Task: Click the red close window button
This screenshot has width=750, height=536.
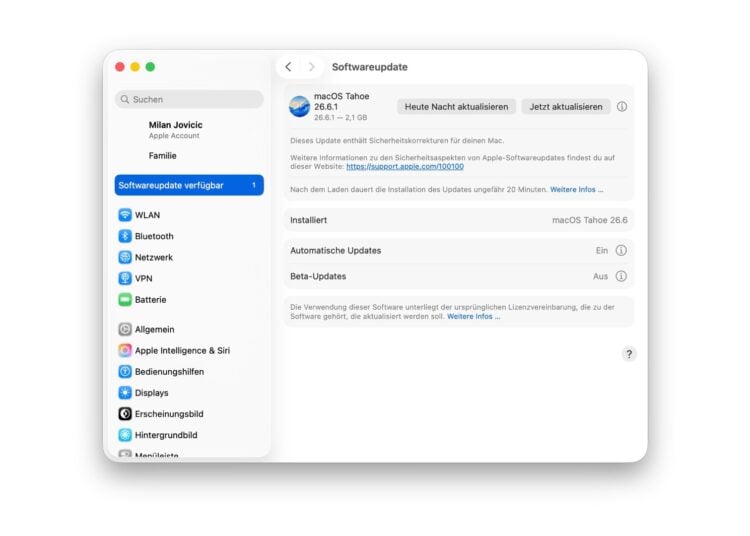Action: click(120, 67)
